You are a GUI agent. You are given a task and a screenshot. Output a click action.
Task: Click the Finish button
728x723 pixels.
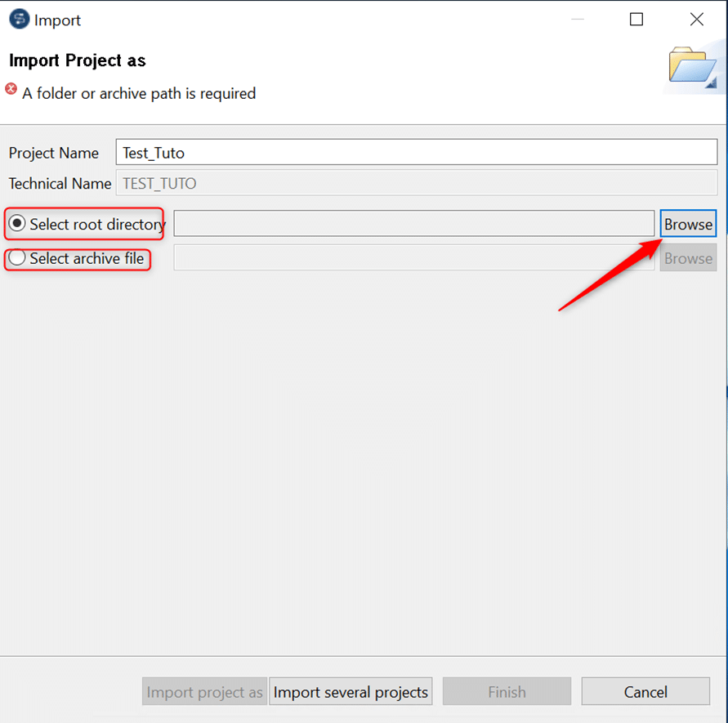point(507,691)
